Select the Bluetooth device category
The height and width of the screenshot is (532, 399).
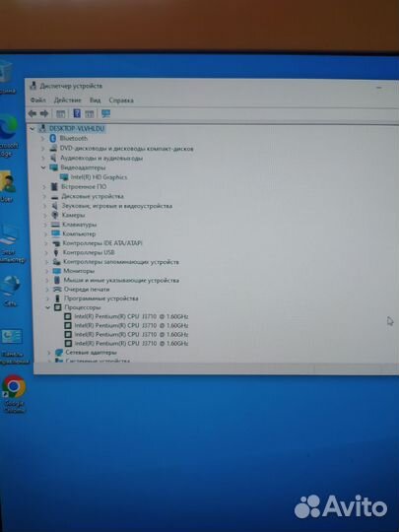[73, 139]
